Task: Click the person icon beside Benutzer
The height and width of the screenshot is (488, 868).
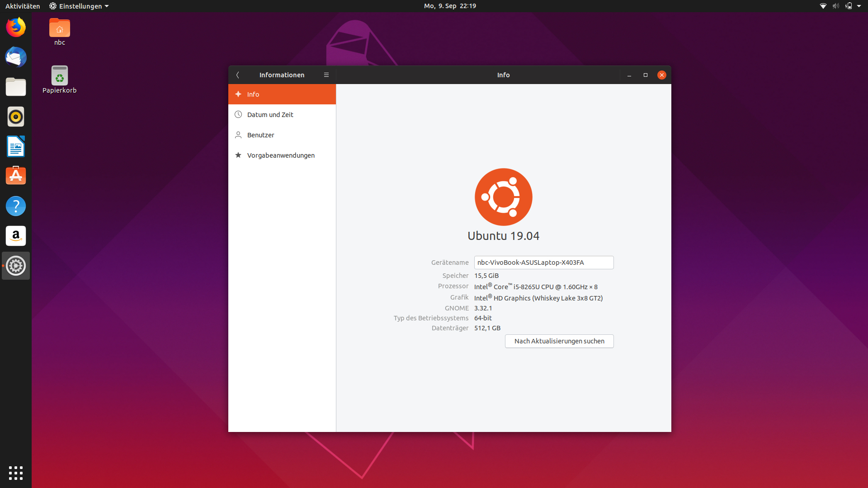Action: (x=238, y=135)
